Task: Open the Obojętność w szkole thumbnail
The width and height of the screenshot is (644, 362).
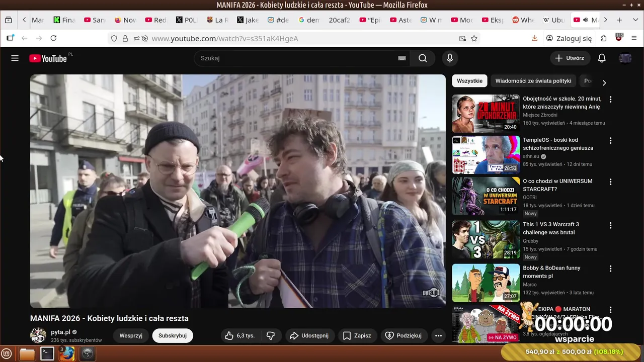Action: 486,114
